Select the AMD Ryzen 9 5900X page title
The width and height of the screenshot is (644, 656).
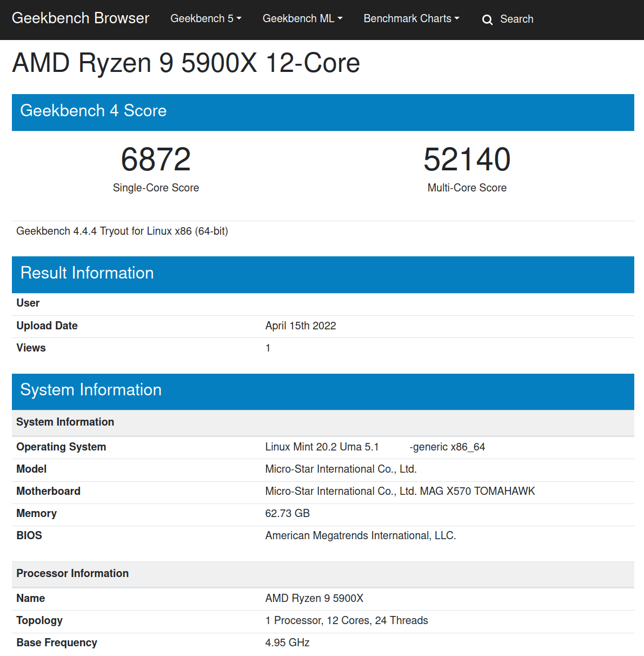point(185,63)
